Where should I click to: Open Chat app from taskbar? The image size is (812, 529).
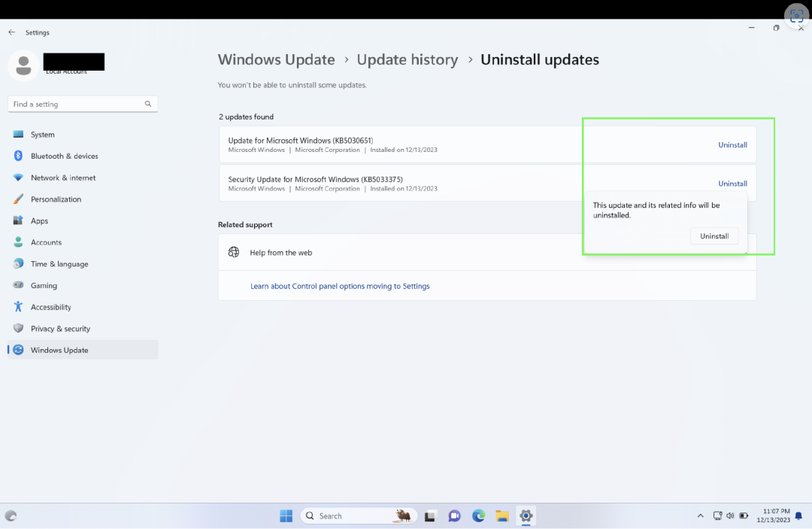(x=454, y=515)
